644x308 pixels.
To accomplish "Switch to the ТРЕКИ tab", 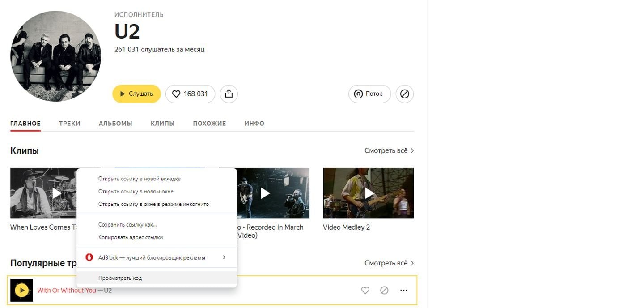I will tap(70, 124).
